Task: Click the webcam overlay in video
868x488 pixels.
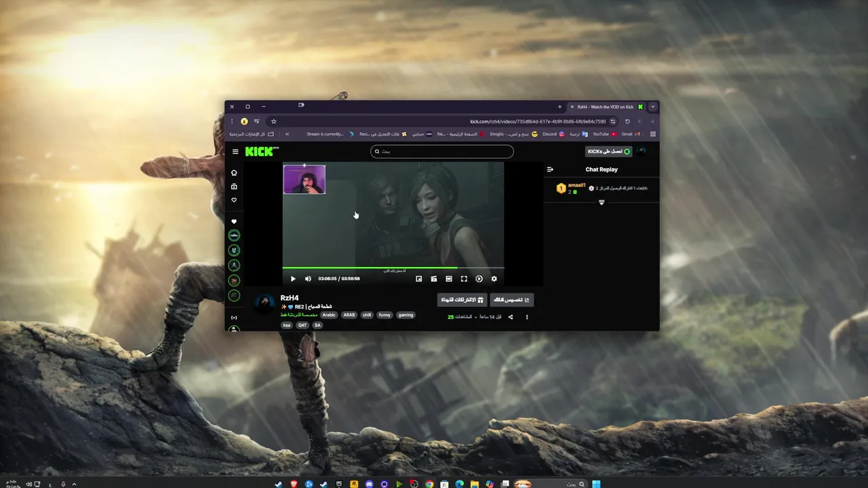Action: (304, 180)
